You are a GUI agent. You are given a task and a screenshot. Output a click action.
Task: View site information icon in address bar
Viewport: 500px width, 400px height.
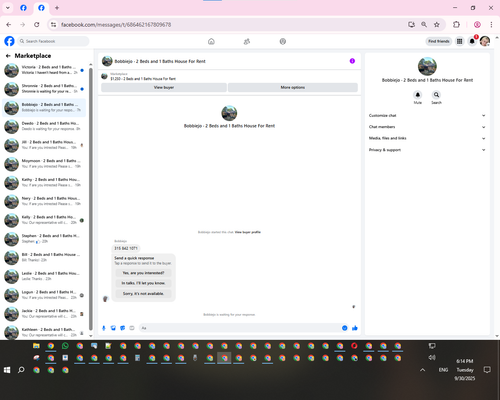click(53, 24)
